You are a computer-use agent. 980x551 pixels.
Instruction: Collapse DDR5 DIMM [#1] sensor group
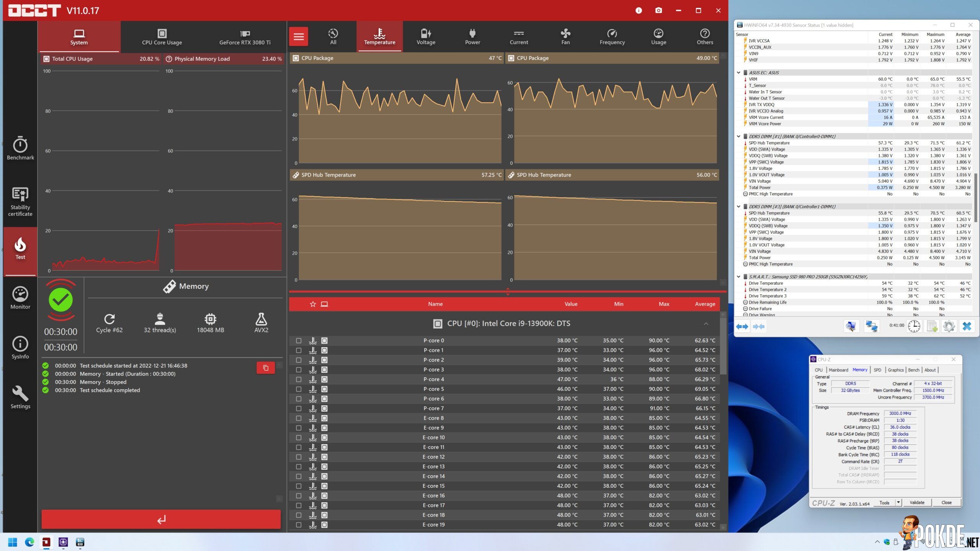click(x=738, y=136)
